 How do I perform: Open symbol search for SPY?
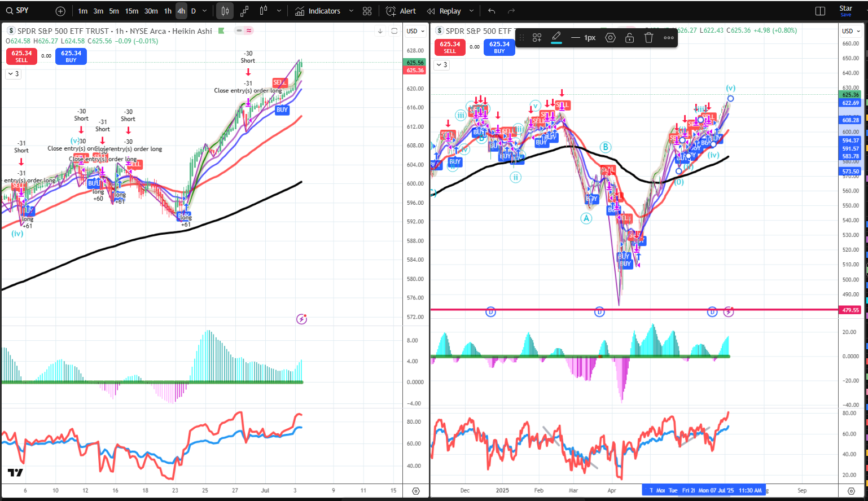coord(18,11)
